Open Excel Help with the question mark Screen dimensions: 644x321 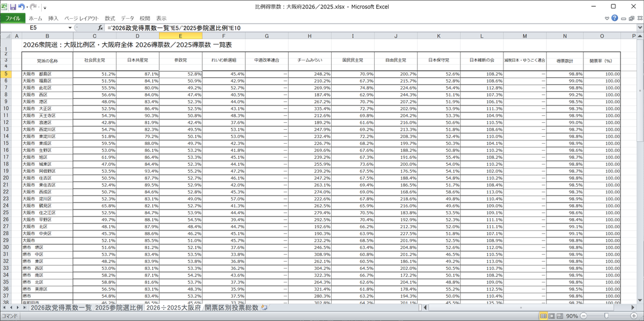click(615, 18)
